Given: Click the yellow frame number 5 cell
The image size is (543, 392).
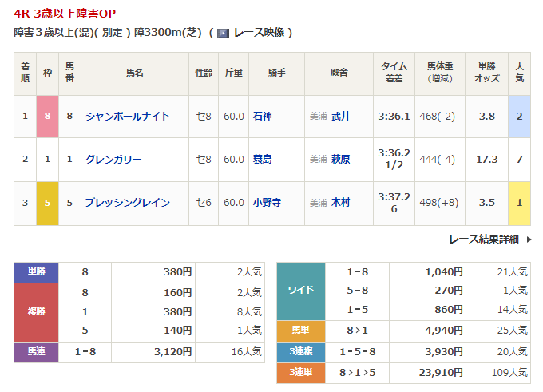Looking at the screenshot, I should tap(48, 203).
